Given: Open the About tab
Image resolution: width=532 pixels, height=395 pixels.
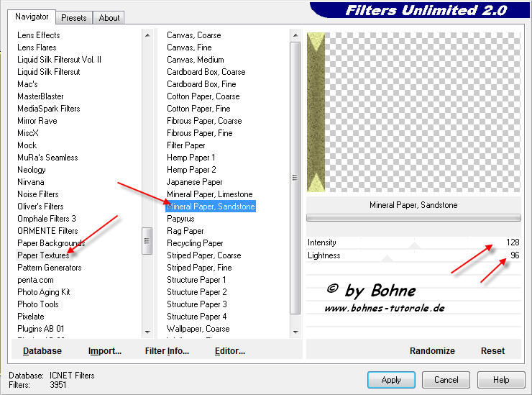Looking at the screenshot, I should click(x=109, y=18).
